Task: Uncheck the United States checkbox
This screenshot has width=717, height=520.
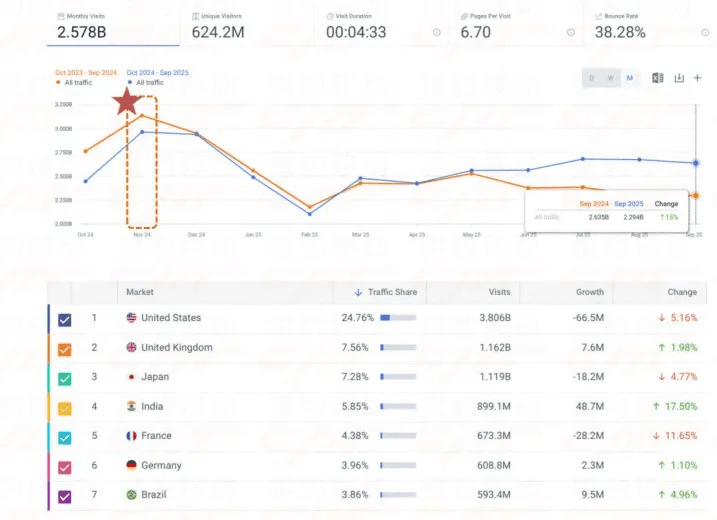Action: click(x=65, y=319)
